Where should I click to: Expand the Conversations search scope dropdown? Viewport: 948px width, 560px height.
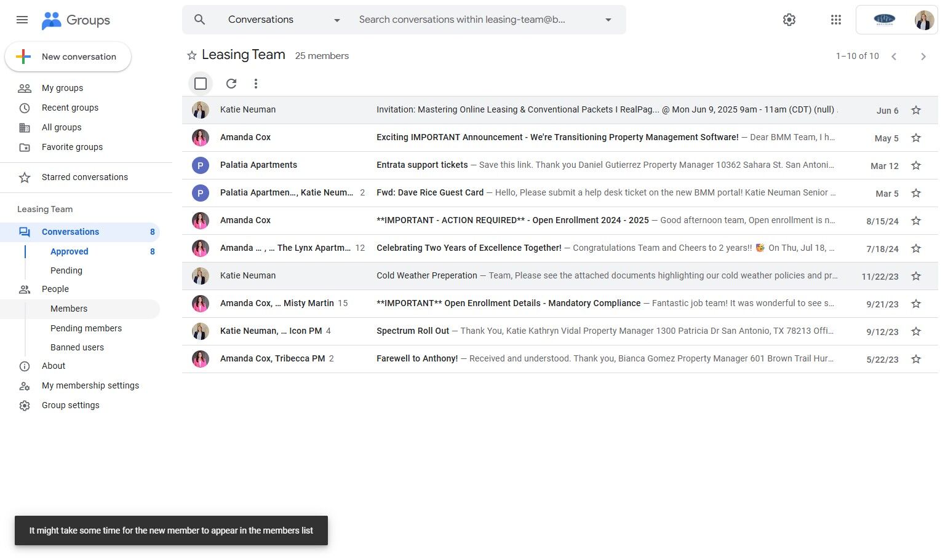click(337, 20)
